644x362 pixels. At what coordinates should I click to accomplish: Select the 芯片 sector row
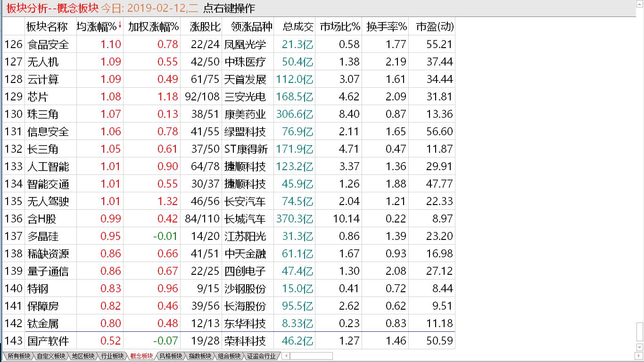tap(229, 97)
